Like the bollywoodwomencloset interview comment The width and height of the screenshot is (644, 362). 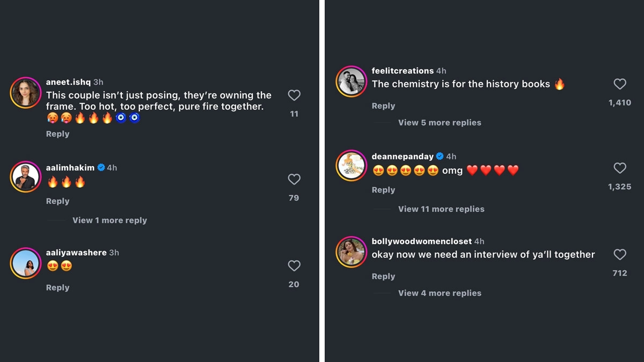click(620, 254)
